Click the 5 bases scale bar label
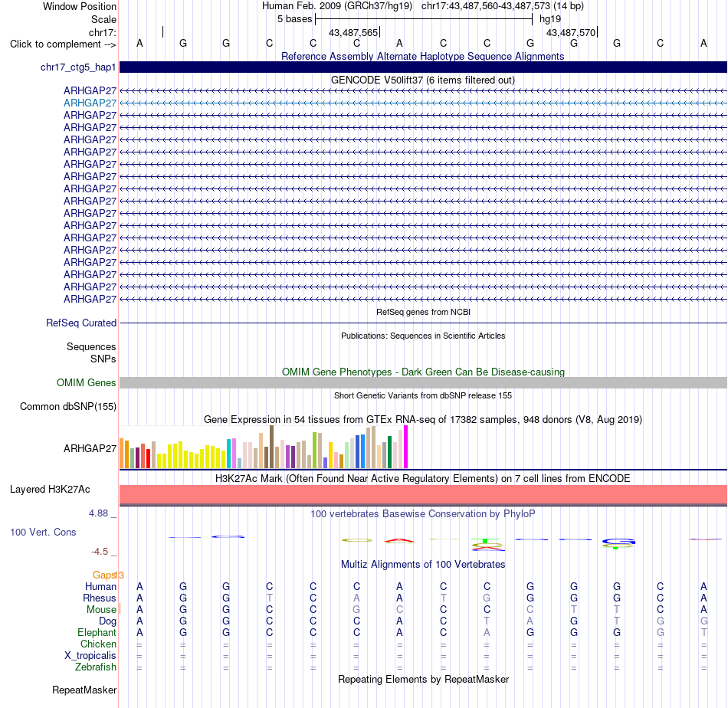The image size is (728, 708). click(x=295, y=19)
